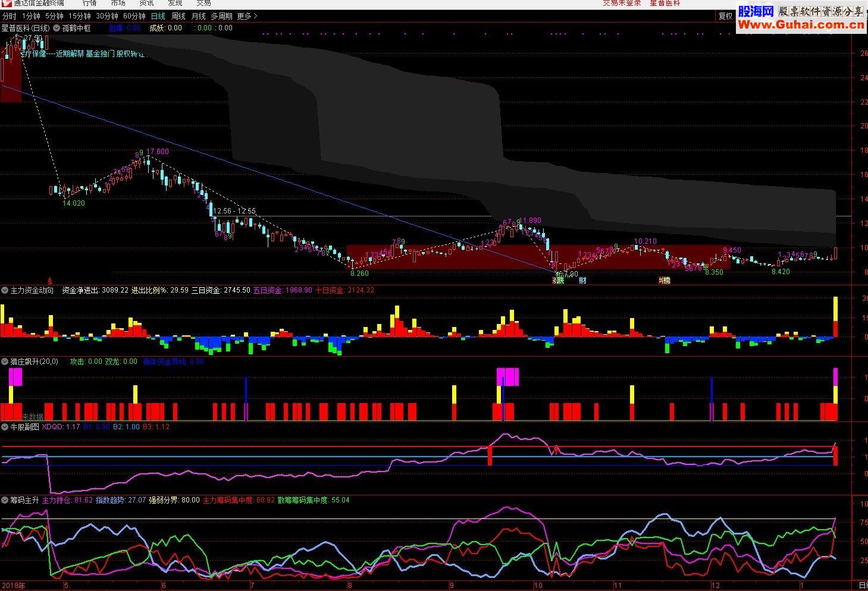Image resolution: width=868 pixels, height=591 pixels.
Task: Click the 主力资金动向 indicator label
Action: pyautogui.click(x=32, y=290)
